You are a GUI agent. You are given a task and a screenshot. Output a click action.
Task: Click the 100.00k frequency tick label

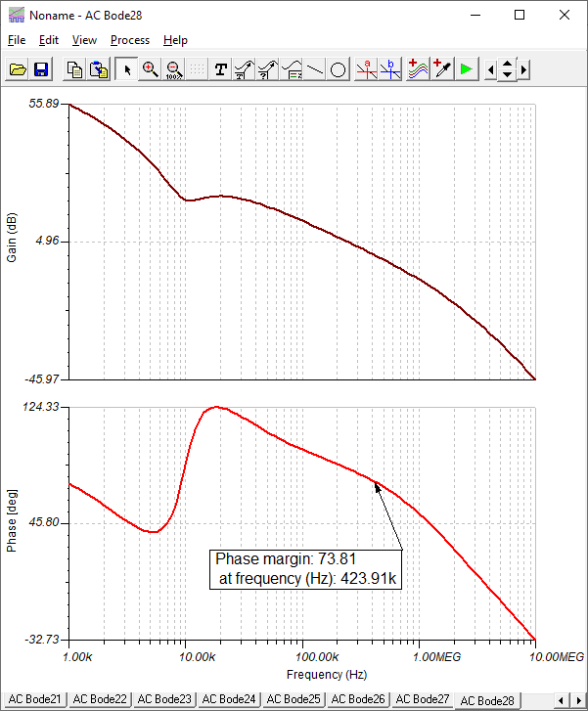click(x=317, y=656)
